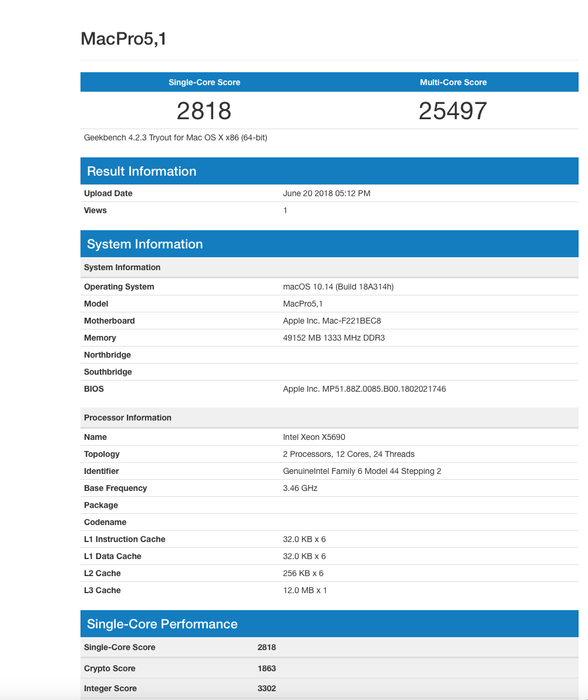Click the Geekbench 4.2.3 Tryout version line
The height and width of the screenshot is (700, 588).
(x=176, y=137)
